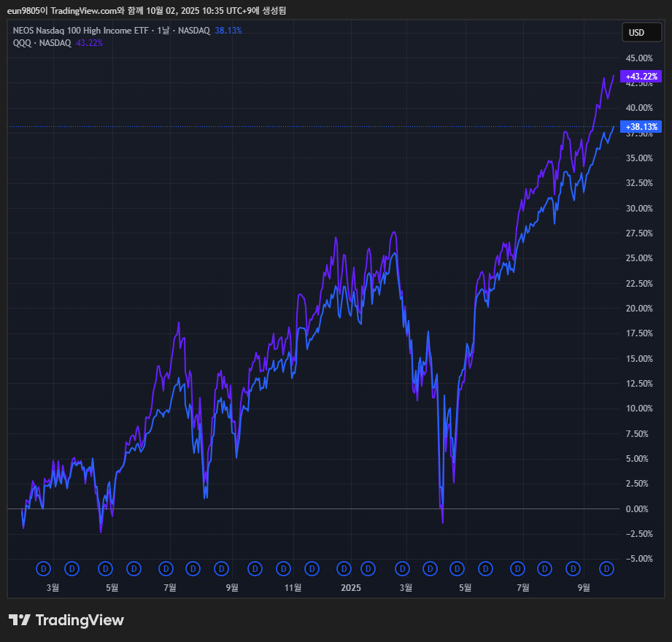Open the rightmost dividend D marker
The height and width of the screenshot is (642, 672).
pyautogui.click(x=606, y=569)
